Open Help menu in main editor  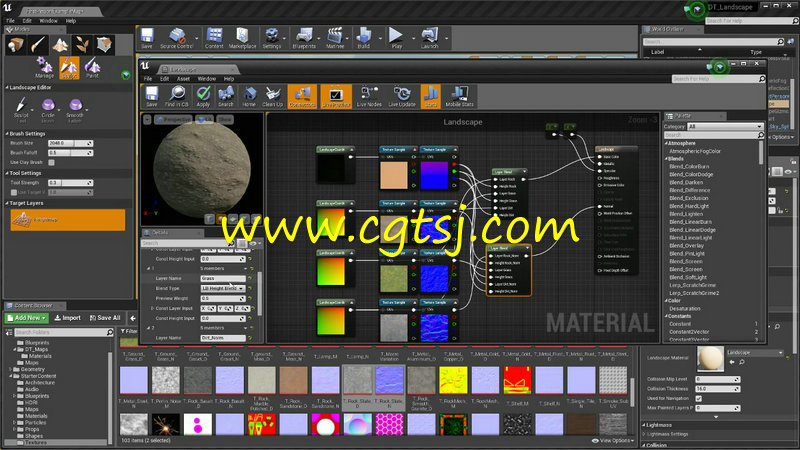pos(70,21)
